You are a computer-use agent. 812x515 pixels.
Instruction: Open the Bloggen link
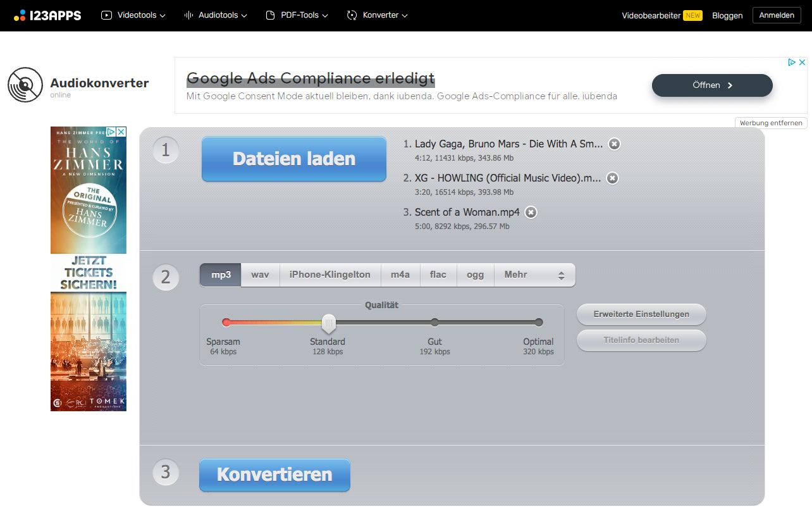(x=727, y=15)
